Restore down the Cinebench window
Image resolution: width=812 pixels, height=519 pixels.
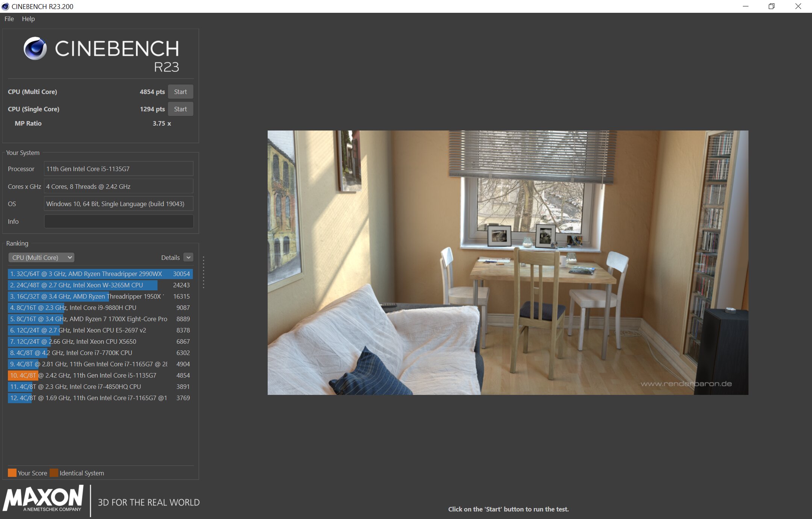pos(771,6)
